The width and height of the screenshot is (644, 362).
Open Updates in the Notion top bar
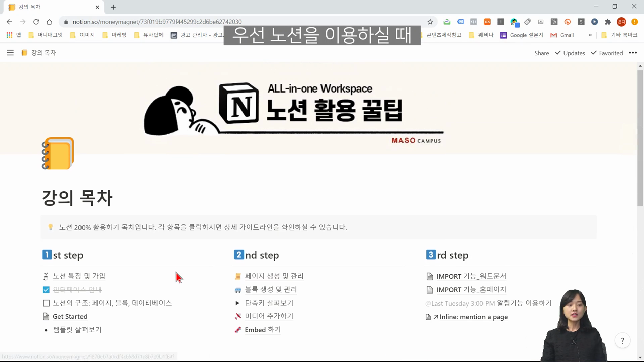[570, 53]
